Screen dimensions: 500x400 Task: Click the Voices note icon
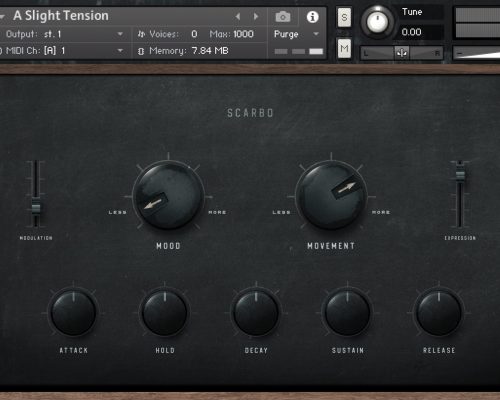pyautogui.click(x=141, y=34)
